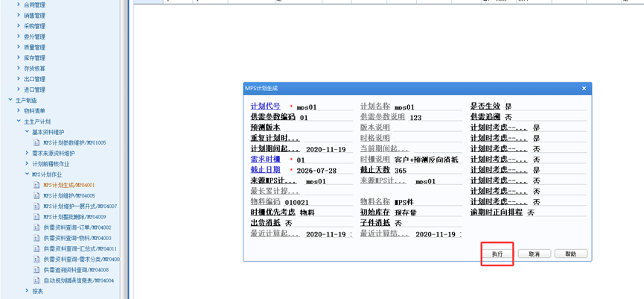Click the document icon beside 供需资料查询-汇总式/MP04011

coord(36,249)
